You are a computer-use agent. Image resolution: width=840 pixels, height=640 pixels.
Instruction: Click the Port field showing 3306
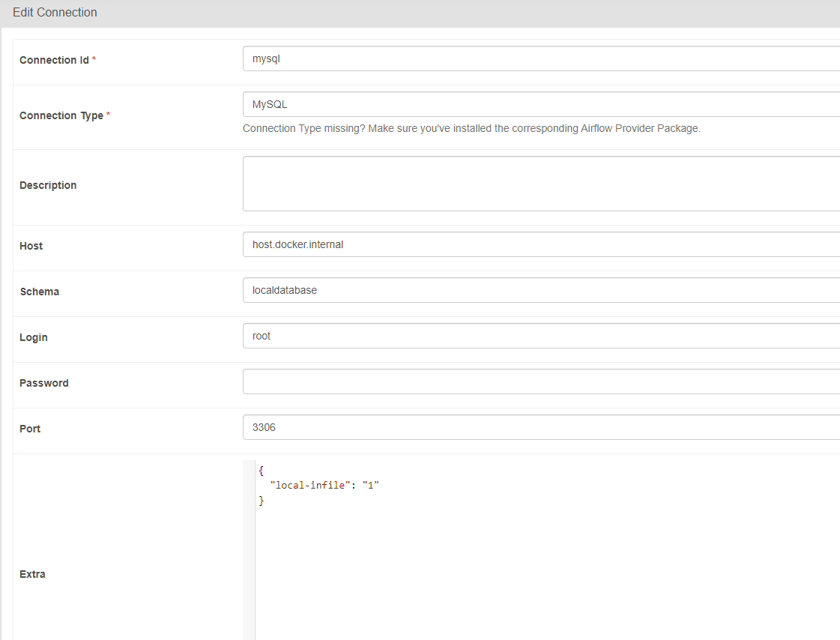(541, 427)
